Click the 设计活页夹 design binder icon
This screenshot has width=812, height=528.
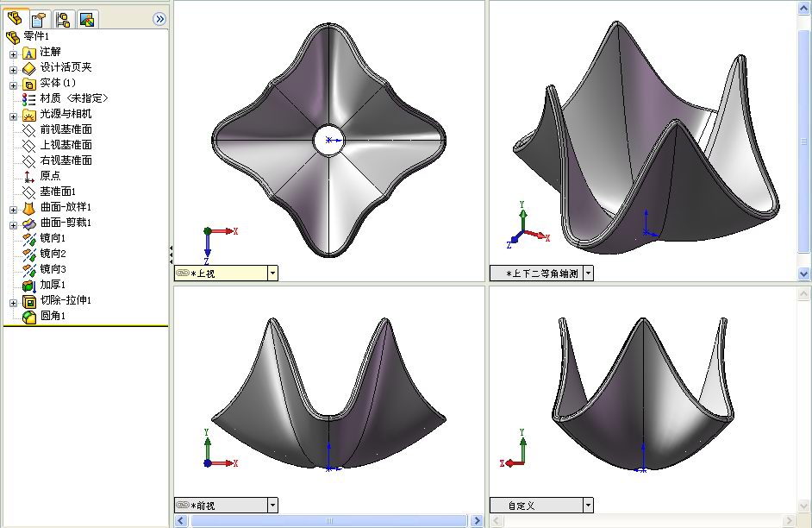pos(29,68)
